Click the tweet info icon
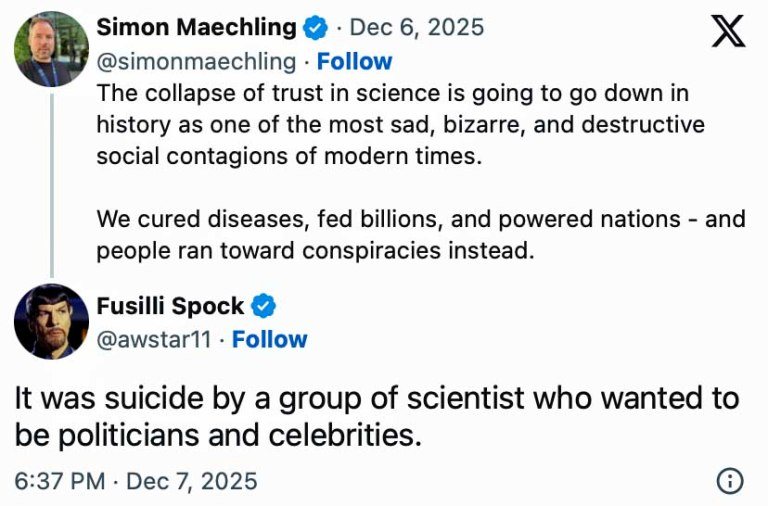 tap(731, 481)
